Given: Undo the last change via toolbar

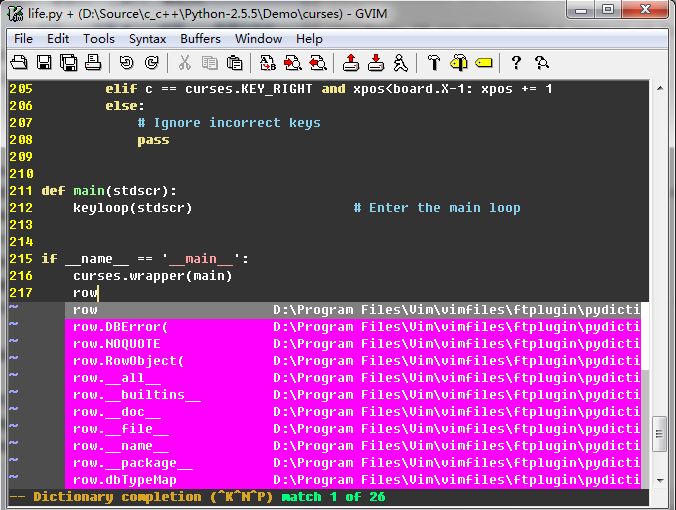Looking at the screenshot, I should point(126,63).
